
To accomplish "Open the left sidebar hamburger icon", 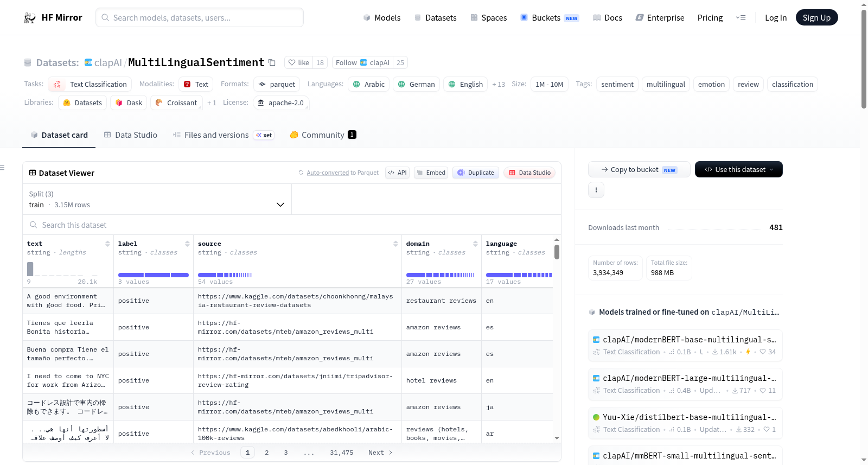I will pyautogui.click(x=2, y=168).
